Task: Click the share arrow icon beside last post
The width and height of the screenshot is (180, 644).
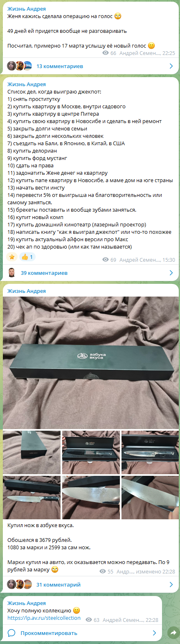Action: (x=173, y=633)
